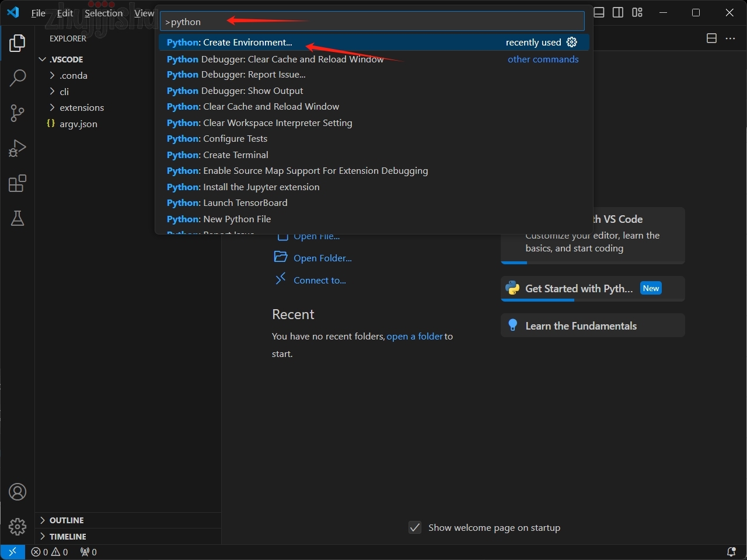Open Learn the Fundamentals walkthrough

[x=593, y=325]
